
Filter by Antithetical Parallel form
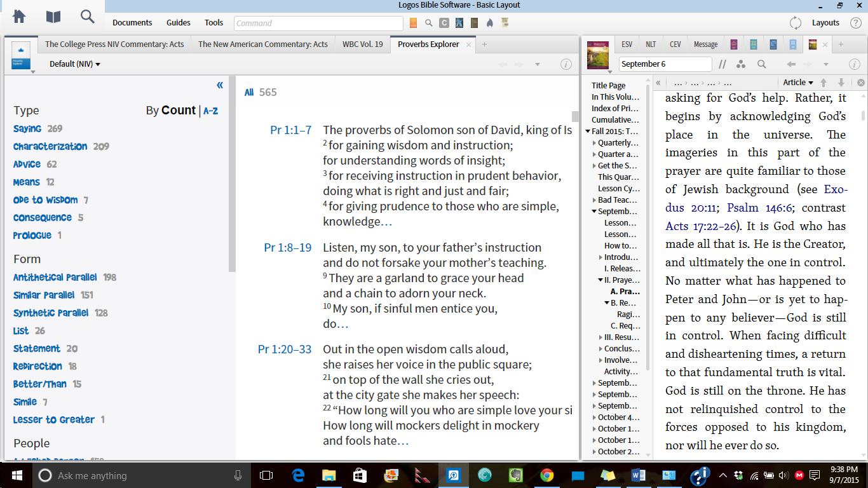pyautogui.click(x=55, y=277)
